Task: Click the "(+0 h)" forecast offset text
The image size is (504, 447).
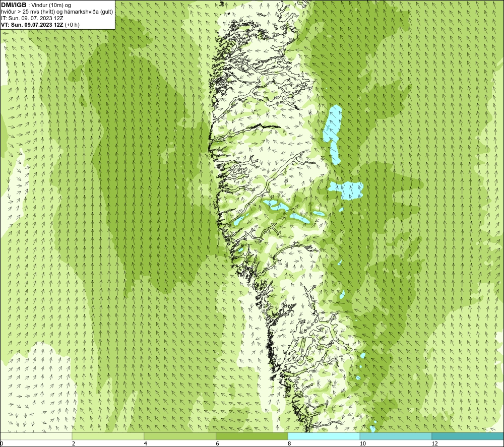Action: click(x=72, y=25)
